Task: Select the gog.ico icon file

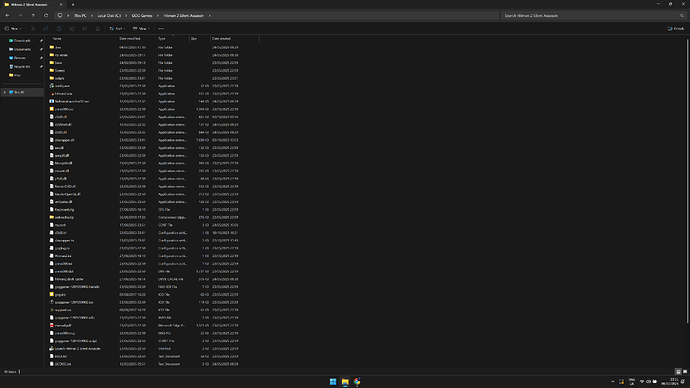Action: point(51,294)
